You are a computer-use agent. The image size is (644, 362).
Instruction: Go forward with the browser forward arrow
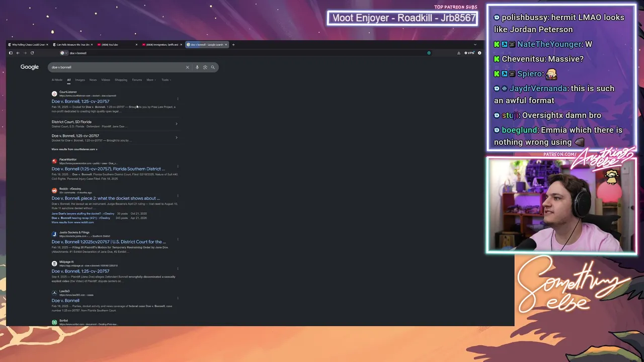click(25, 53)
